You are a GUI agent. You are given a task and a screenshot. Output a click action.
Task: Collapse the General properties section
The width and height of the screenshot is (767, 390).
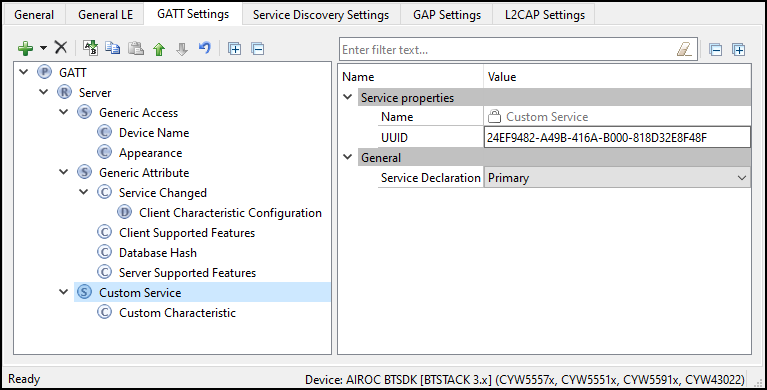[348, 158]
